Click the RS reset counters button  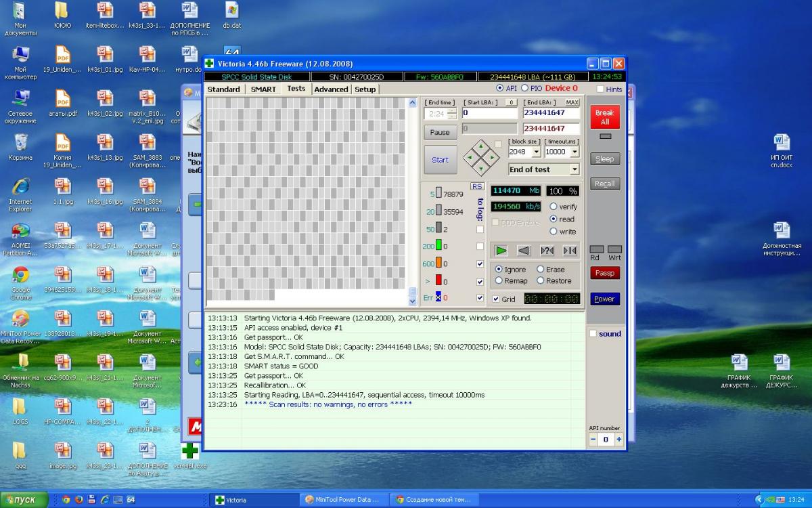tap(477, 186)
